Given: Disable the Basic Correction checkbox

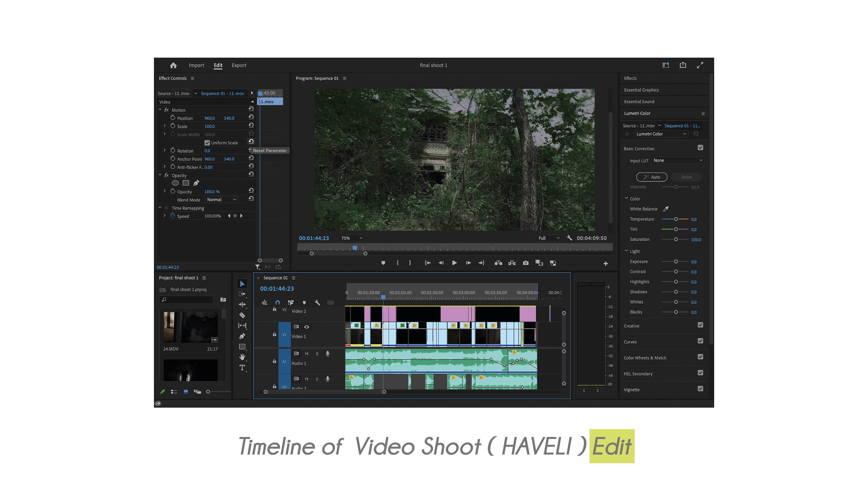Looking at the screenshot, I should pos(700,148).
